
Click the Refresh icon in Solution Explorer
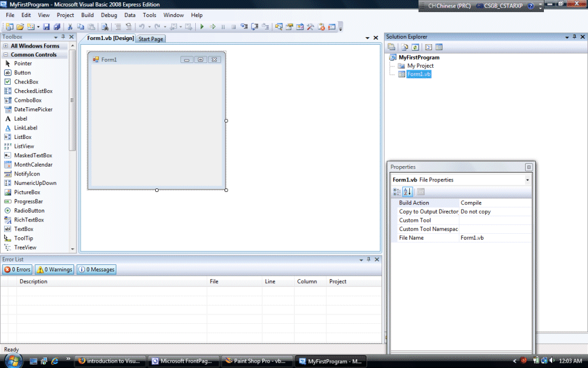pyautogui.click(x=415, y=46)
